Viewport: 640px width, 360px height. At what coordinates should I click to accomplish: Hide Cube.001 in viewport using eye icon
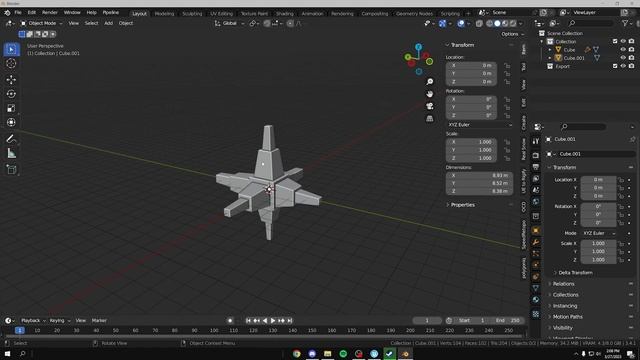(623, 58)
